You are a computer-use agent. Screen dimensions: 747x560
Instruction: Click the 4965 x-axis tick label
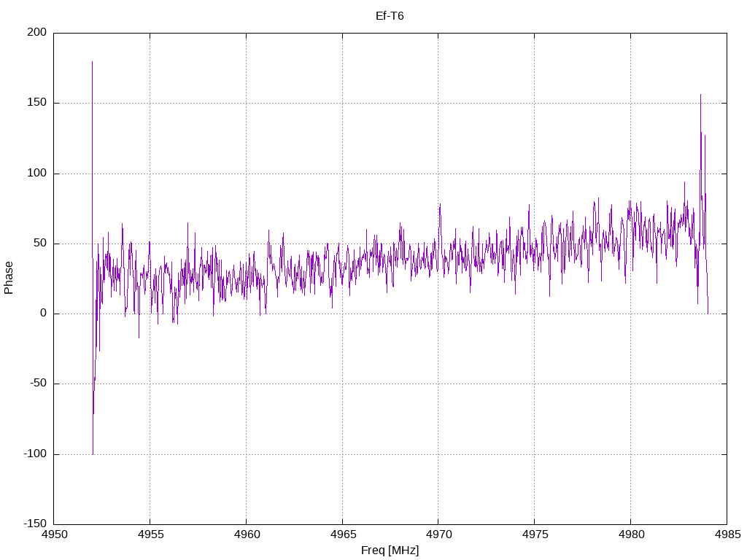click(x=342, y=536)
